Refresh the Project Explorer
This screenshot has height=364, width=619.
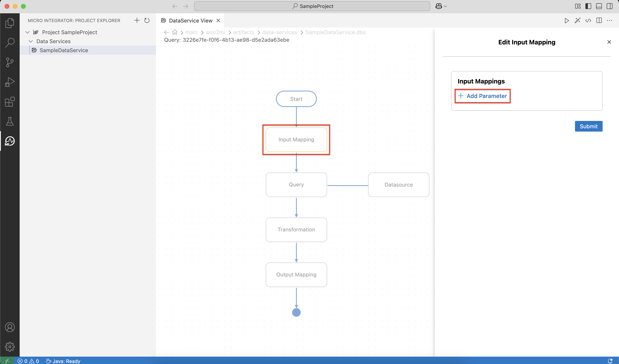(x=147, y=20)
